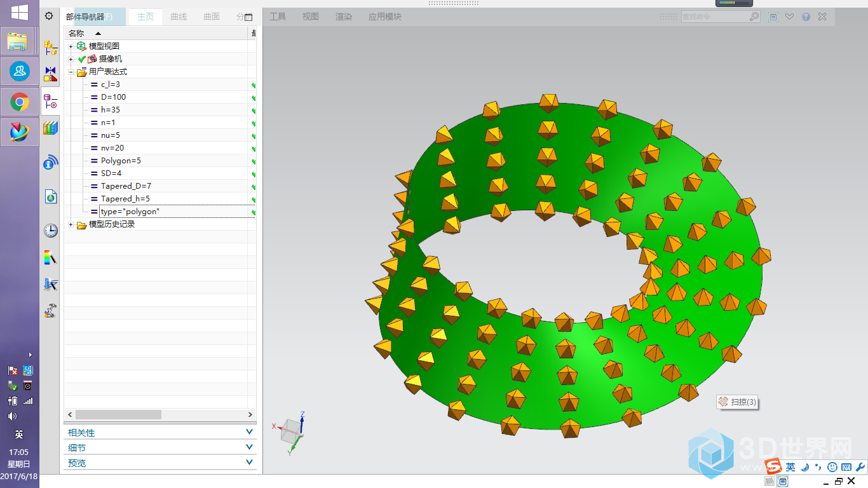The image size is (868, 488).
Task: Click the search magnifier in command finder
Action: click(754, 17)
